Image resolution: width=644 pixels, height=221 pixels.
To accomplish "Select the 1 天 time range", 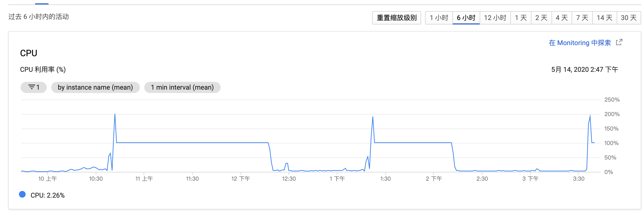I will point(521,17).
